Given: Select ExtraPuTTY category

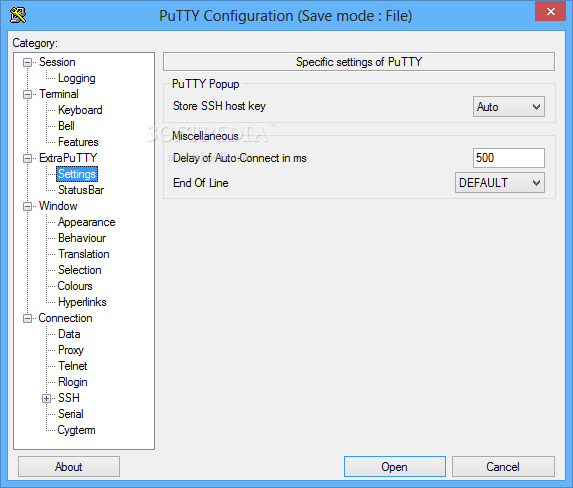Looking at the screenshot, I should tap(68, 158).
